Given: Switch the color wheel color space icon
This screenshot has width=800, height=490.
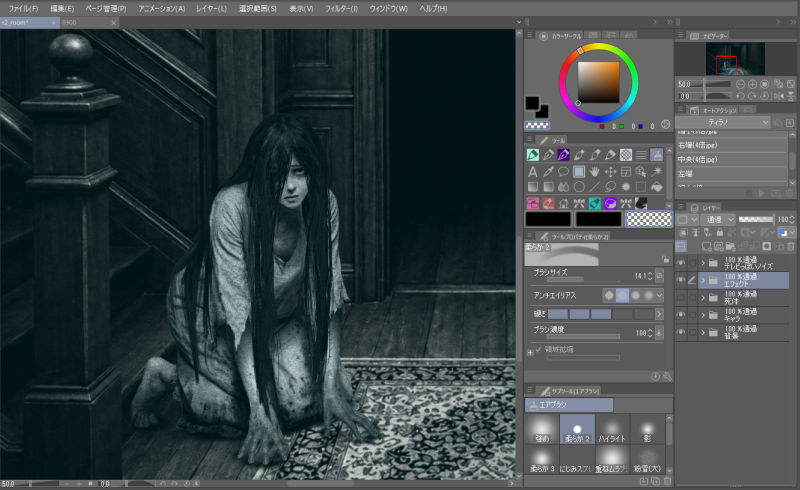Looking at the screenshot, I should pos(665,125).
